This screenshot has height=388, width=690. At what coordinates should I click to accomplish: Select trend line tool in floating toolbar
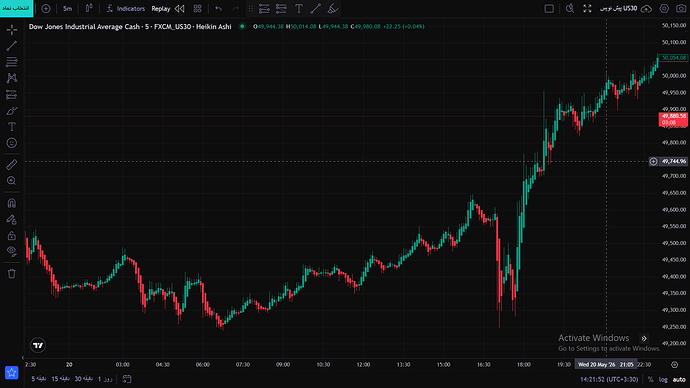[316, 9]
